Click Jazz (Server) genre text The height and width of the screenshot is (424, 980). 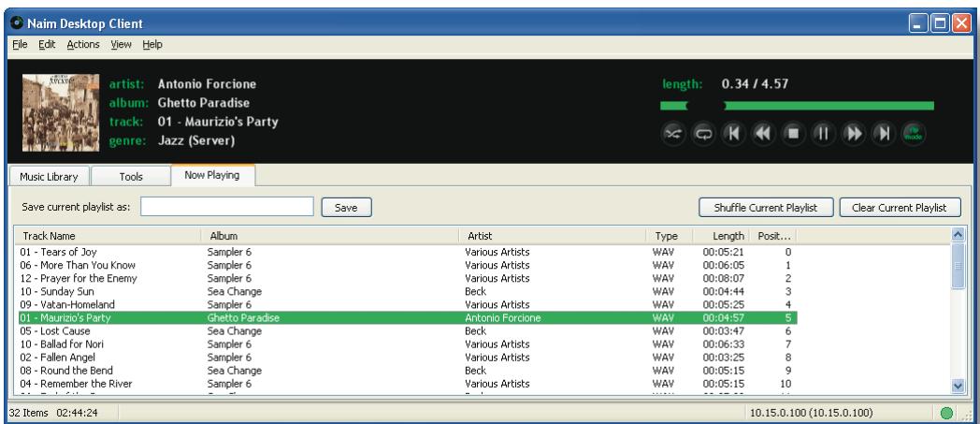tap(196, 140)
